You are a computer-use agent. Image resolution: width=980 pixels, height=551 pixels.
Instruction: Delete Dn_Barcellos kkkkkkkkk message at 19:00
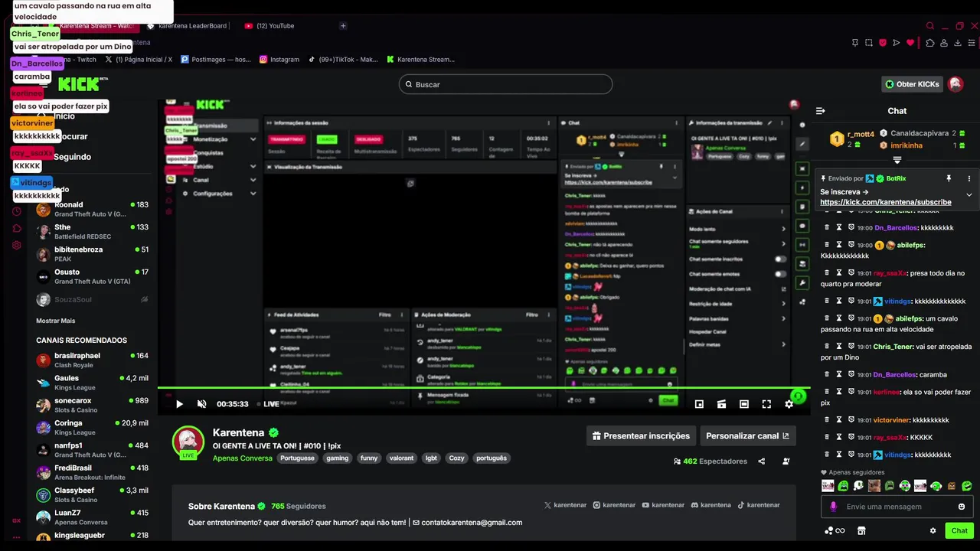(x=827, y=227)
